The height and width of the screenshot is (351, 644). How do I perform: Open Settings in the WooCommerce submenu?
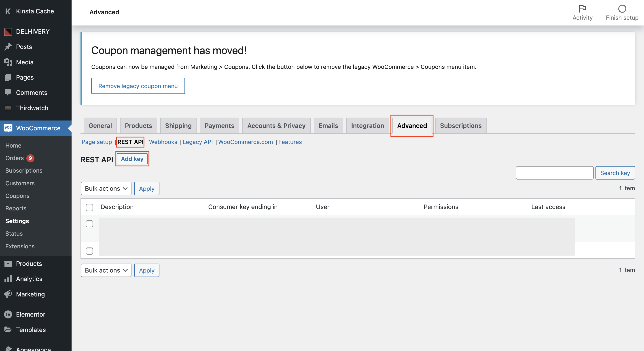click(17, 221)
